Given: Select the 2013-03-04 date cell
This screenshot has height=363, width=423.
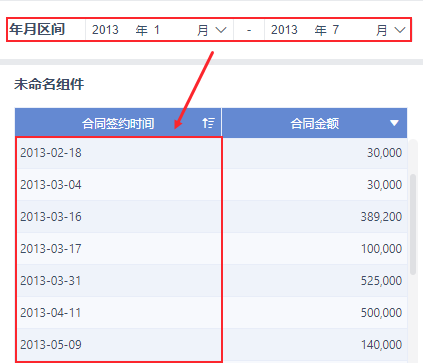Looking at the screenshot, I should [119, 185].
